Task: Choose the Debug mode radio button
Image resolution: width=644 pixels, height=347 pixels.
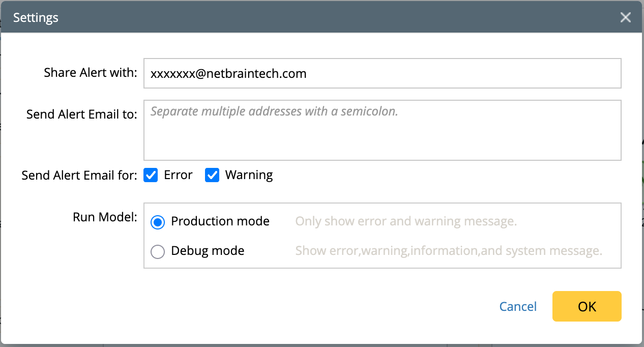Action: 158,251
